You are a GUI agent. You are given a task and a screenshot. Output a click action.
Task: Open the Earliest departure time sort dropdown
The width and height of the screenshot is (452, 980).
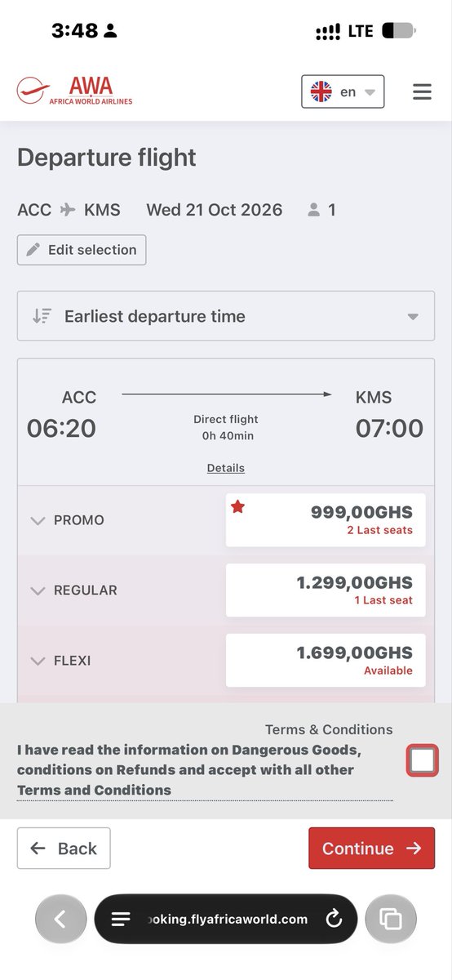coord(226,316)
